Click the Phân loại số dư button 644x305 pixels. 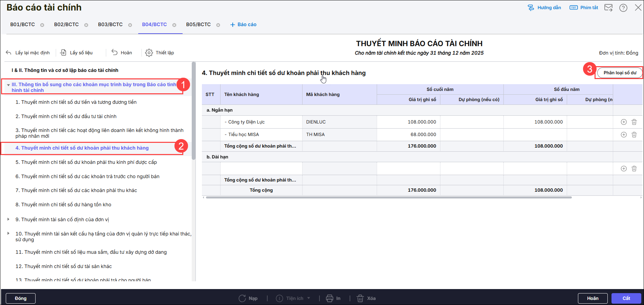tap(620, 73)
